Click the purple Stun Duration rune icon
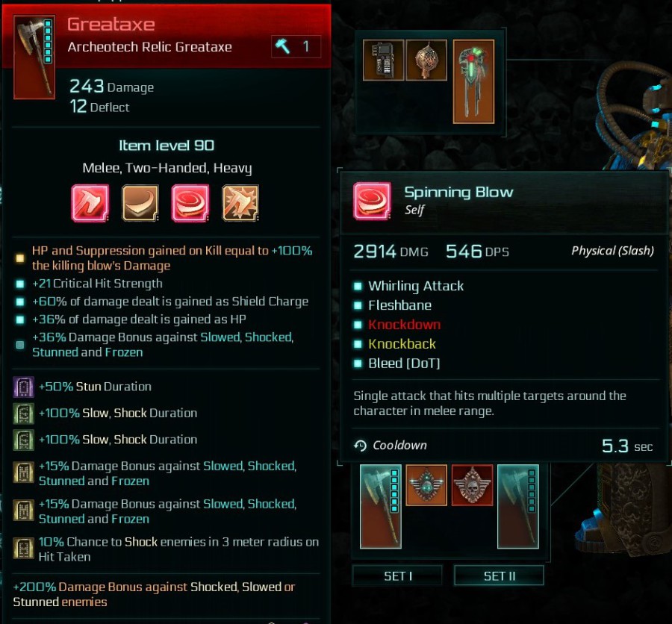 pos(24,387)
